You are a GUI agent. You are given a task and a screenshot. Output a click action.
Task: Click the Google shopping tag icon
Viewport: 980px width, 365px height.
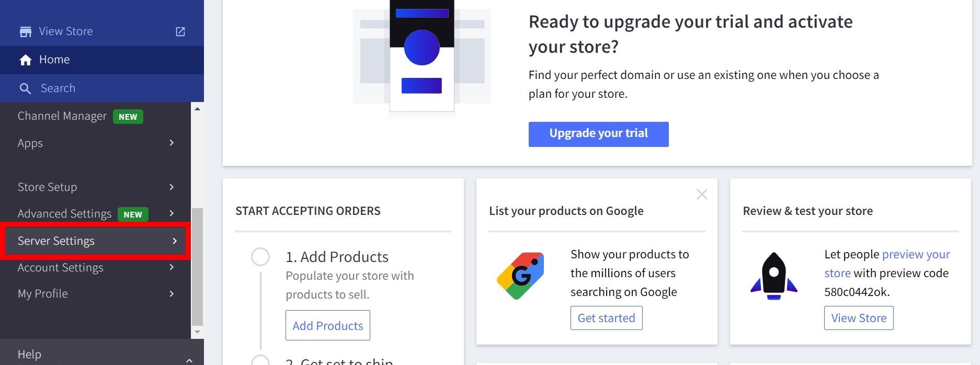pos(520,276)
